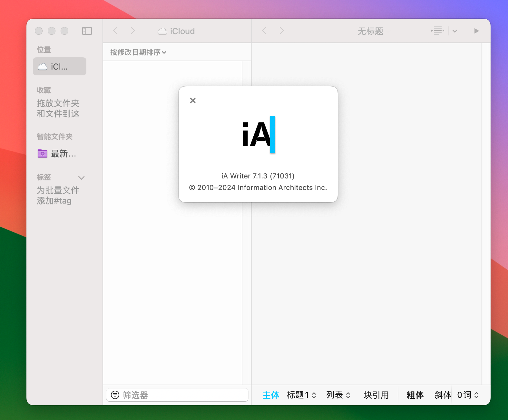This screenshot has height=420, width=508.
Task: Click the 筛选器 filter input field
Action: coord(177,395)
